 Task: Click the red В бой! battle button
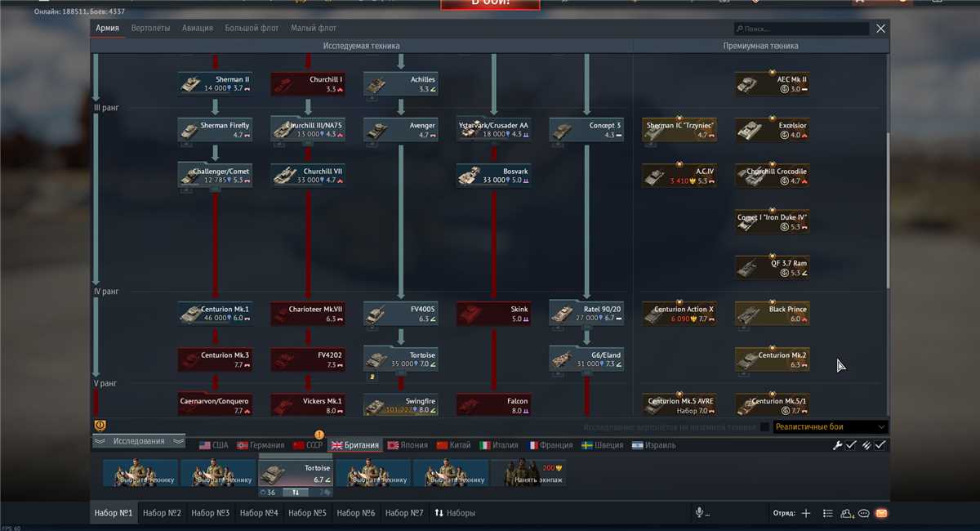pos(490,4)
